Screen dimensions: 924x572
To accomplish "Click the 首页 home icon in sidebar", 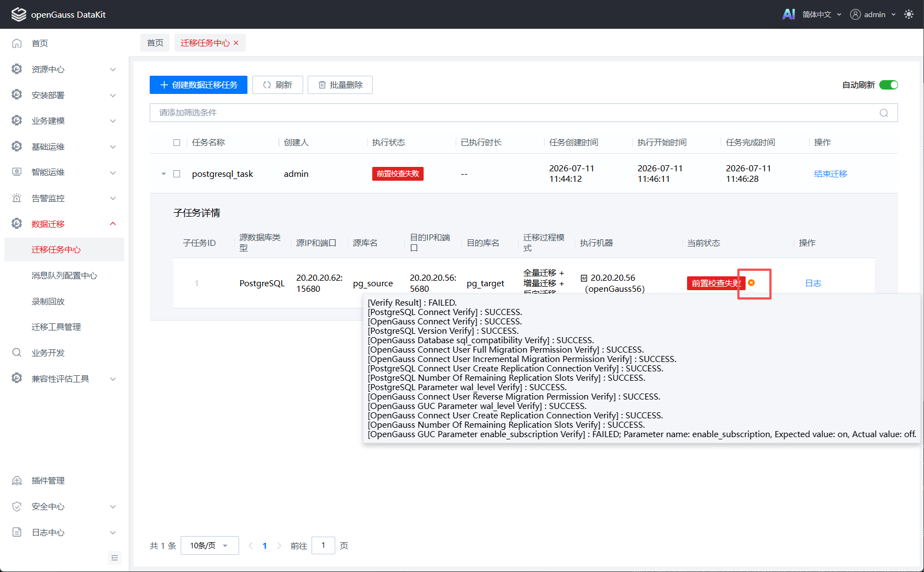I will (17, 43).
